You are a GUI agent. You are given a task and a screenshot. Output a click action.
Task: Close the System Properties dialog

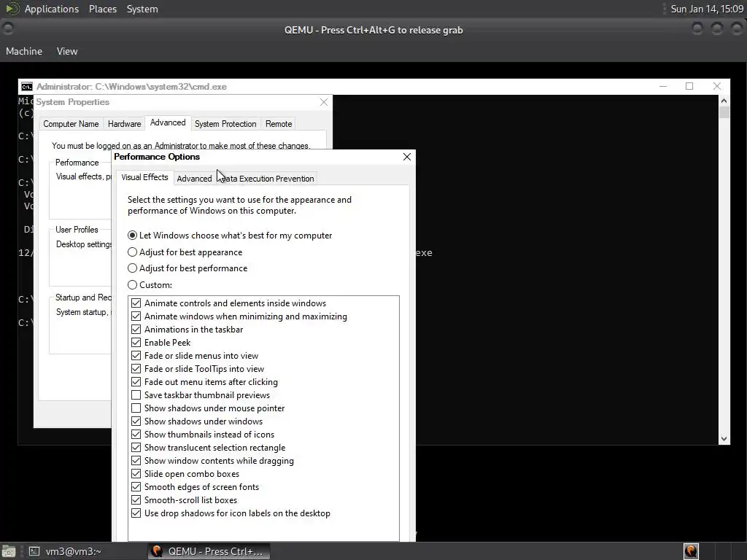324,102
